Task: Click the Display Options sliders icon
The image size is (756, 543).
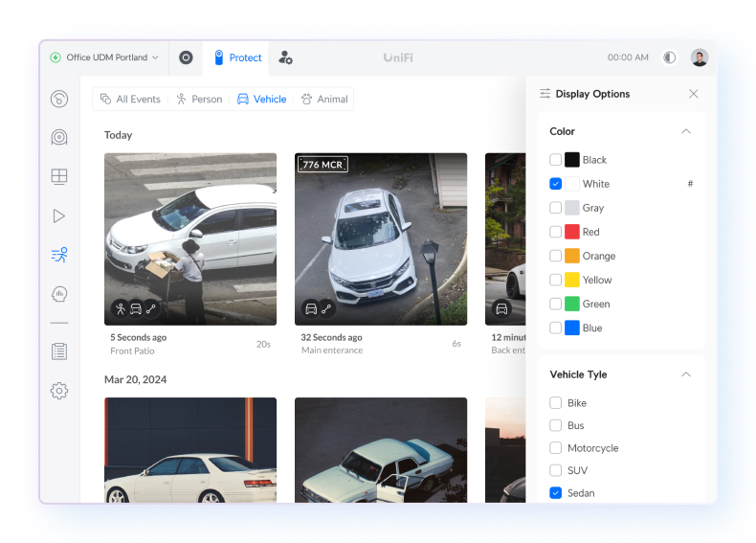Action: click(545, 94)
